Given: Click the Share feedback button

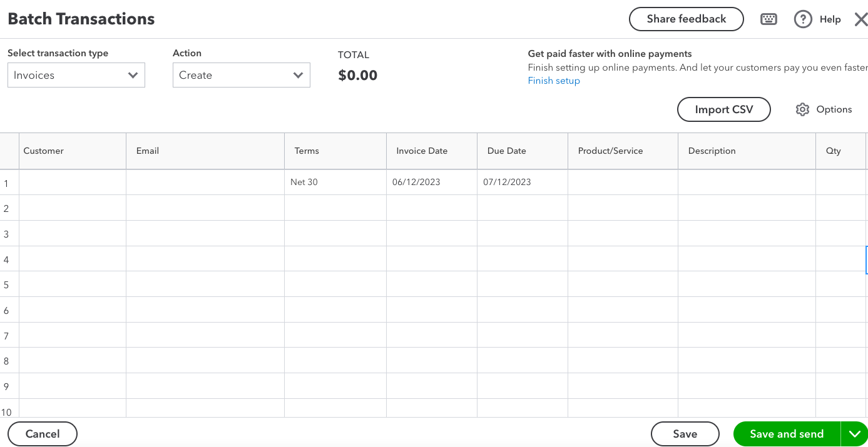Looking at the screenshot, I should [686, 19].
